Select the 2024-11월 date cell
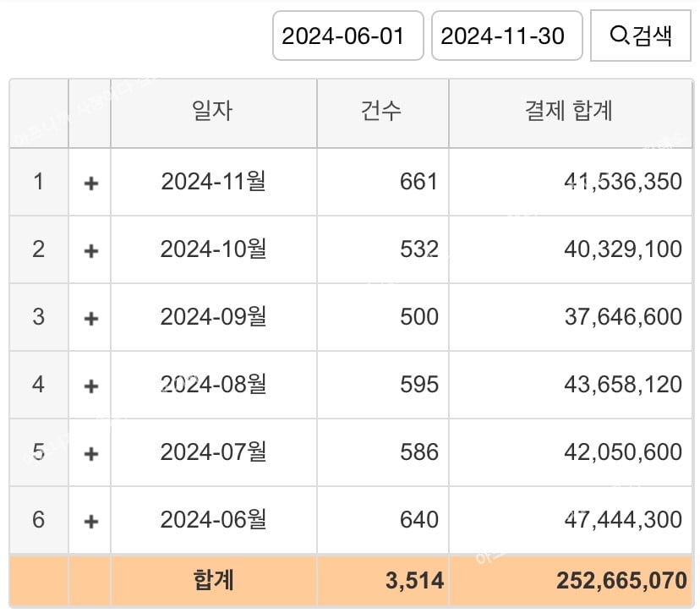Image resolution: width=700 pixels, height=613 pixels. (x=213, y=181)
